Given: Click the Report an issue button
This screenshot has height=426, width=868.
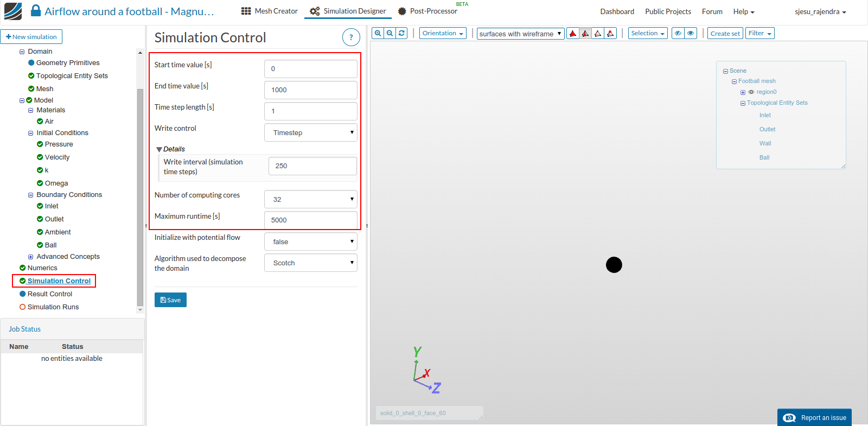Looking at the screenshot, I should pyautogui.click(x=814, y=417).
